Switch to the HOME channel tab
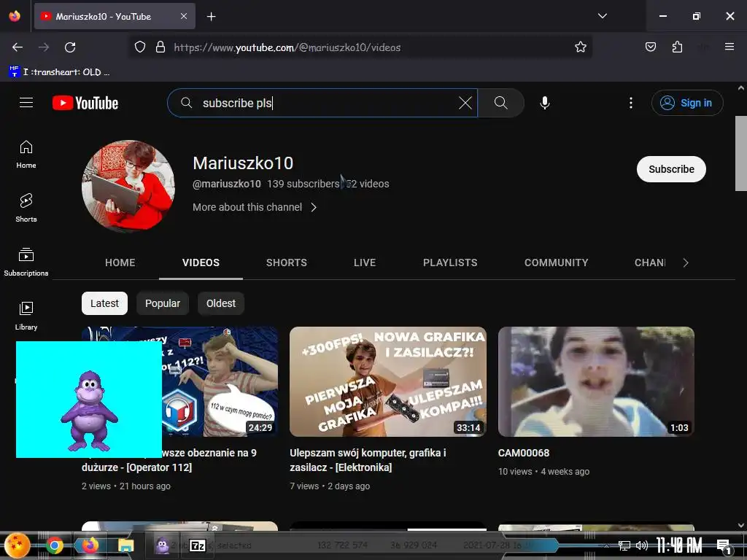Viewport: 747px width, 560px height. tap(120, 262)
